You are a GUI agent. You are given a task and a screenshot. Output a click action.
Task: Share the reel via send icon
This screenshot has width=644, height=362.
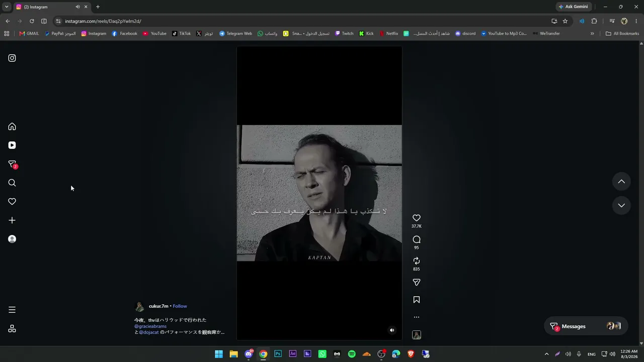(417, 283)
